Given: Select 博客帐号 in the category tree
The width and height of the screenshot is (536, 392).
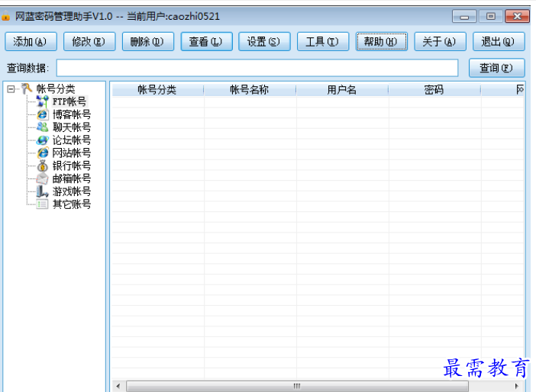Looking at the screenshot, I should (x=72, y=114).
